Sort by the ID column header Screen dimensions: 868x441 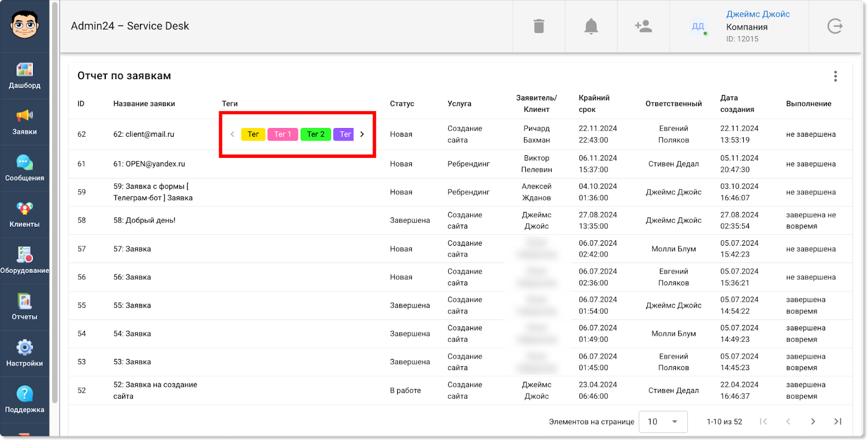[x=81, y=104]
